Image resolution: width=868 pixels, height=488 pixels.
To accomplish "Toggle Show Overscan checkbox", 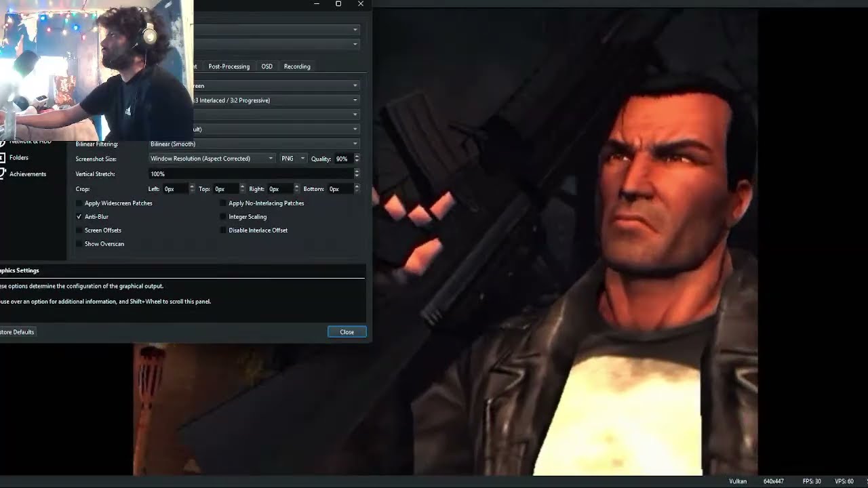I will click(79, 244).
